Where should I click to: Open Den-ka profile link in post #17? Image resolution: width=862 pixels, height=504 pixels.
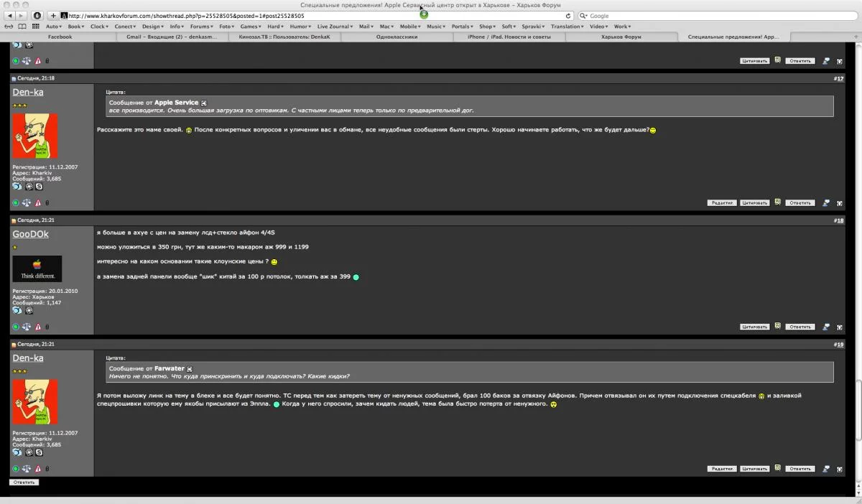click(28, 93)
